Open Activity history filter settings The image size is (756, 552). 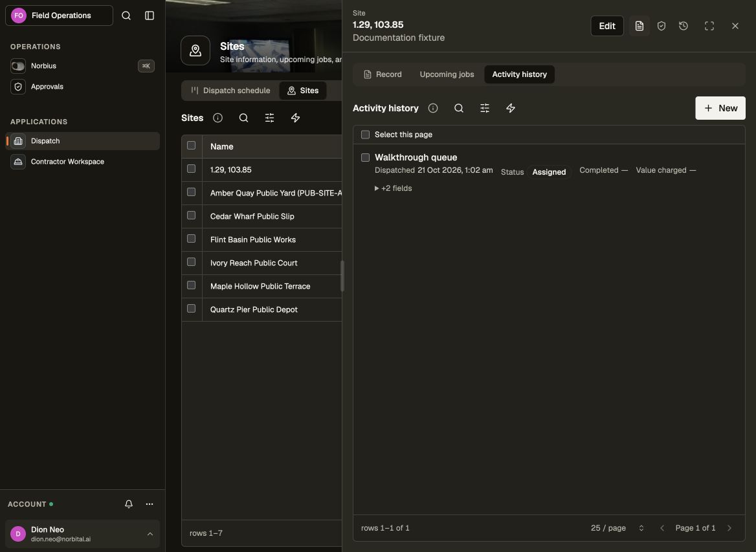485,108
